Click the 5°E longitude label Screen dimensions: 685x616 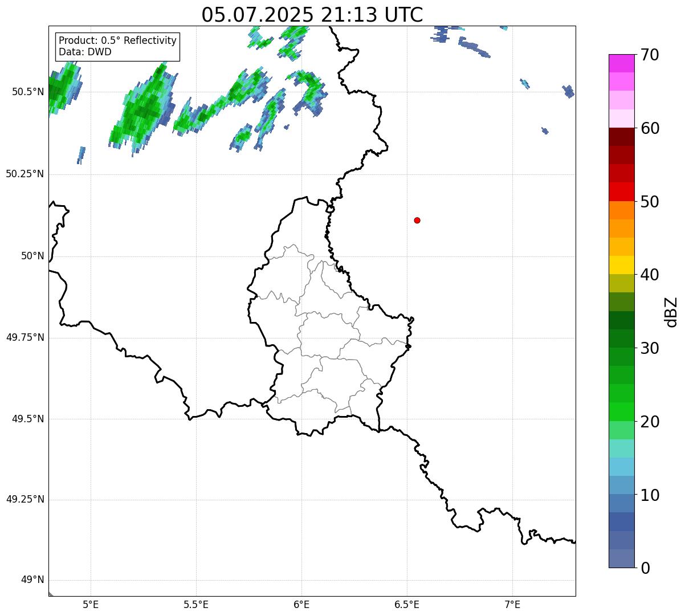pyautogui.click(x=91, y=604)
